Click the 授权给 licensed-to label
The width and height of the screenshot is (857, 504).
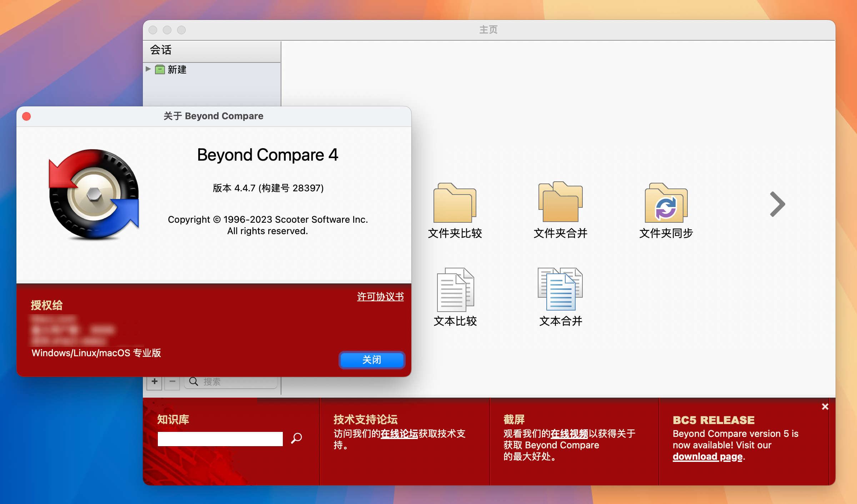tap(46, 305)
